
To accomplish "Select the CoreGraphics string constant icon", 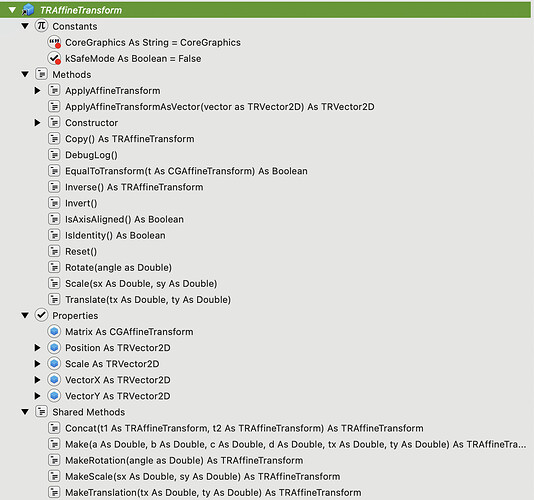I will (x=54, y=42).
